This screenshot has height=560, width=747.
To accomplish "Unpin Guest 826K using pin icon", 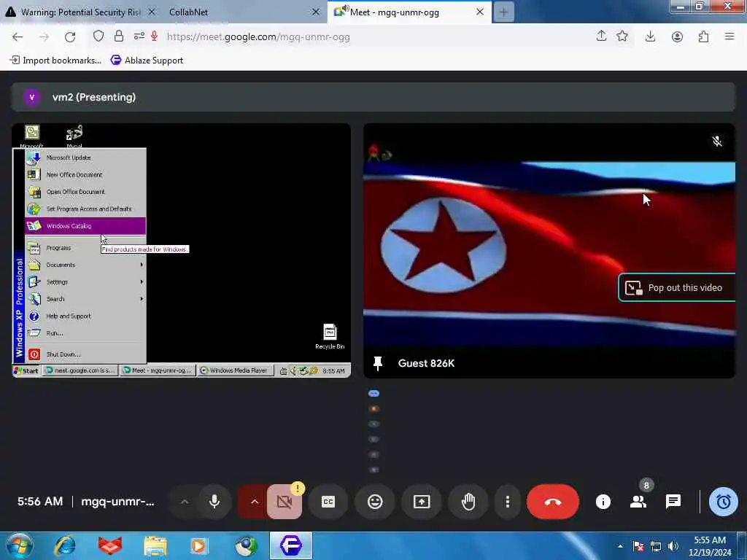I will pyautogui.click(x=378, y=363).
